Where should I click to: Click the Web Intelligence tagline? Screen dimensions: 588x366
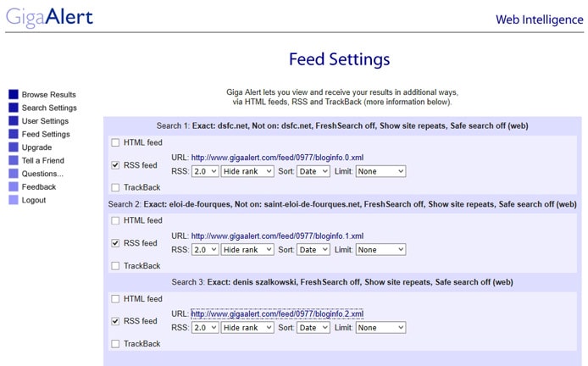(539, 19)
